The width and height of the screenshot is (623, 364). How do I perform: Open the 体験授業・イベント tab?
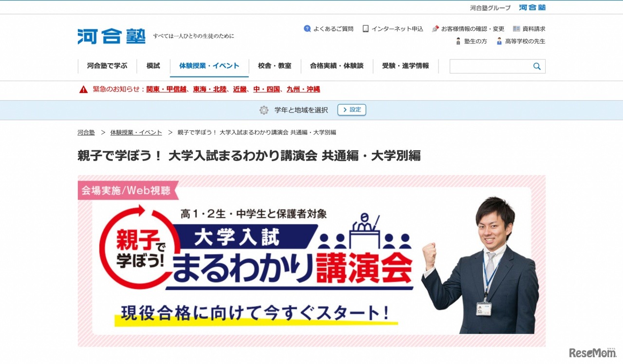coord(209,66)
